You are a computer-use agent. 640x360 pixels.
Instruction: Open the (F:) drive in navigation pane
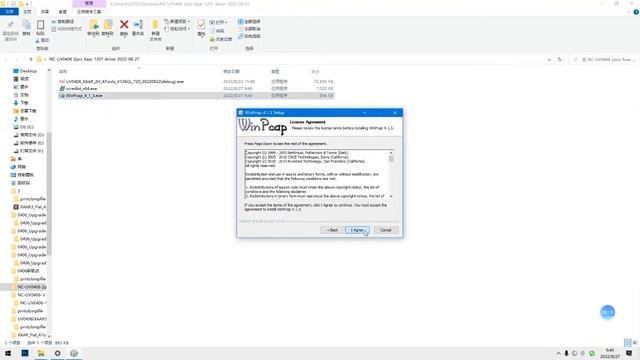29,151
